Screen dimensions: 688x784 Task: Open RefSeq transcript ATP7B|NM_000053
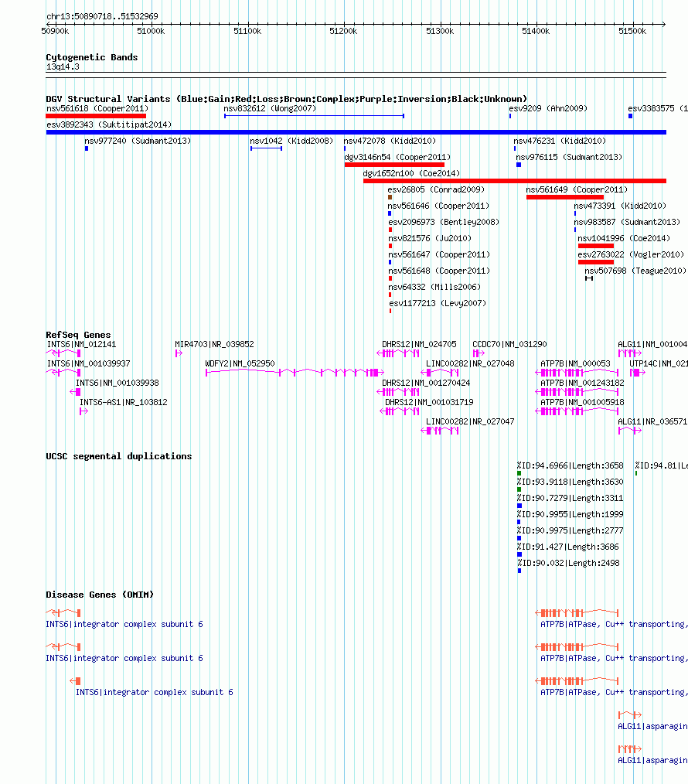(x=575, y=363)
